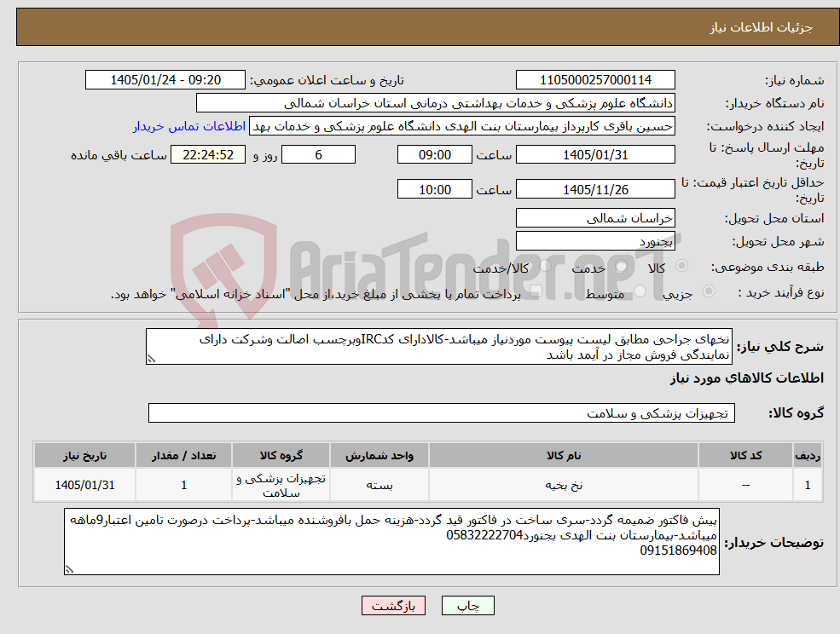This screenshot has width=840, height=634.
Task: Click the table date cell 1405/01/31
Action: 84,485
